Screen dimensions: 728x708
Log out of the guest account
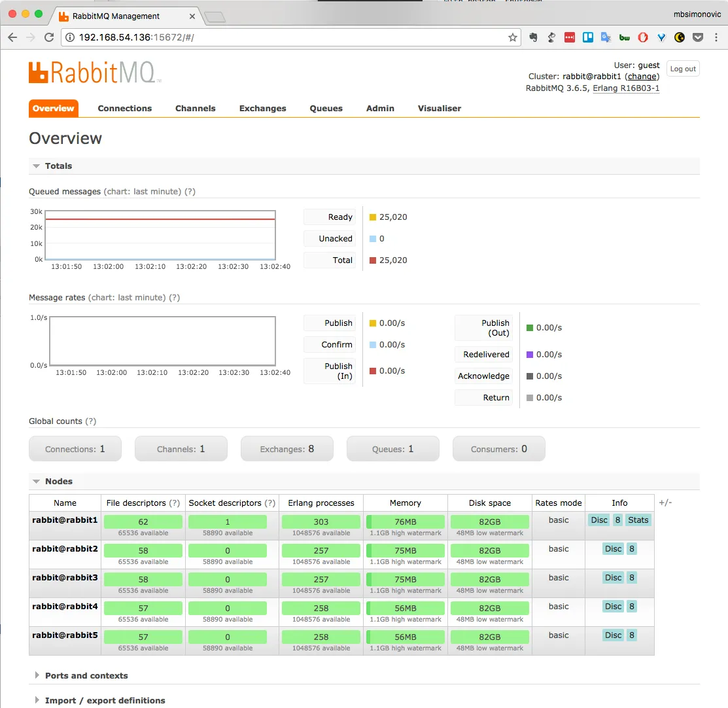pyautogui.click(x=683, y=69)
